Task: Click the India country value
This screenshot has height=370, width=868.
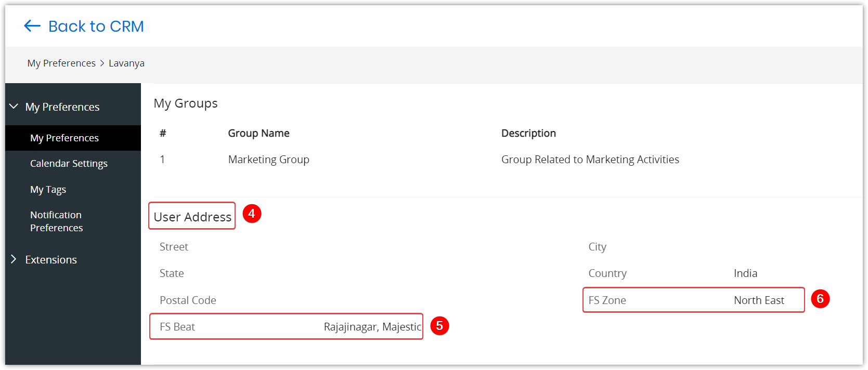Action: click(x=745, y=273)
